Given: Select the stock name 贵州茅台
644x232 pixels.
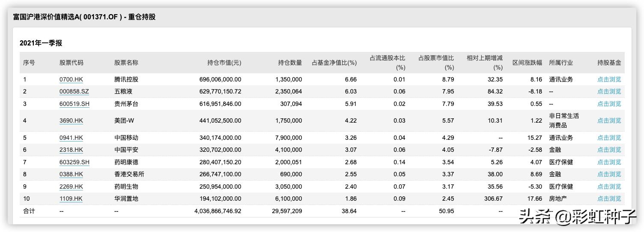Looking at the screenshot, I should (x=126, y=104).
